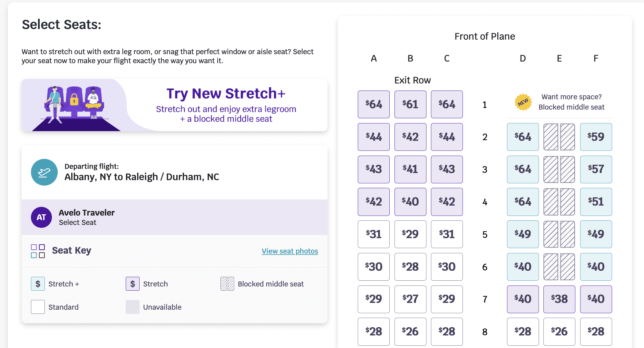
Task: Click the blocked middle seat in row 2
Action: 559,137
